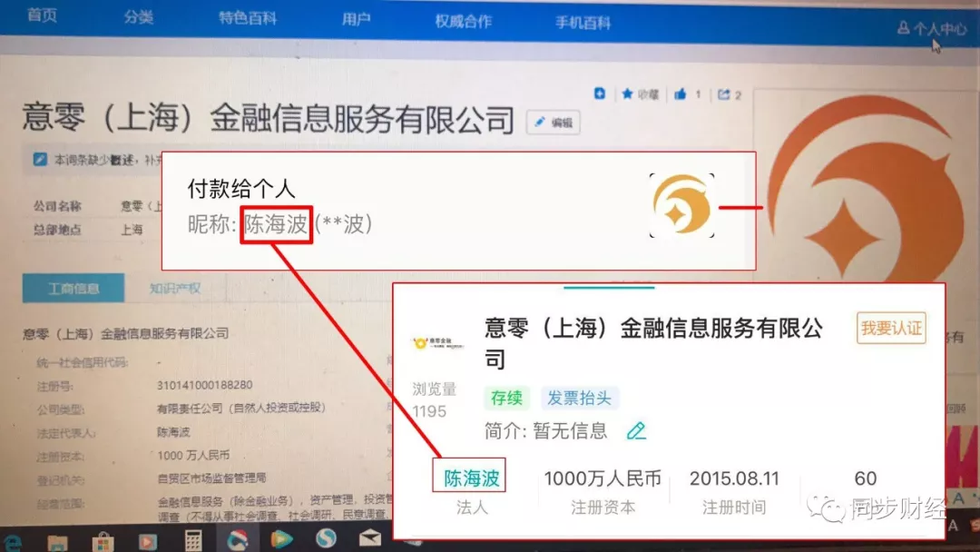
Task: Click the 发票抬头 tag
Action: [578, 398]
